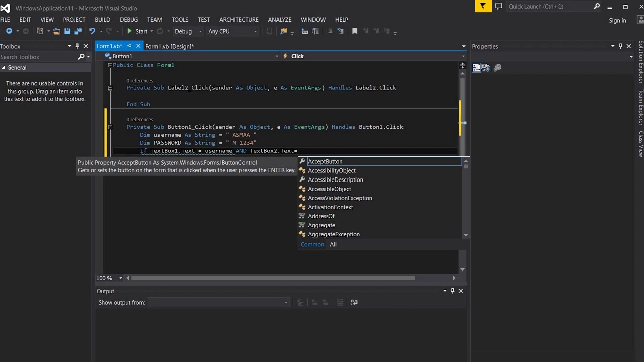
Task: Select AccessibleObject in the IntelliSense list
Action: pos(380,189)
